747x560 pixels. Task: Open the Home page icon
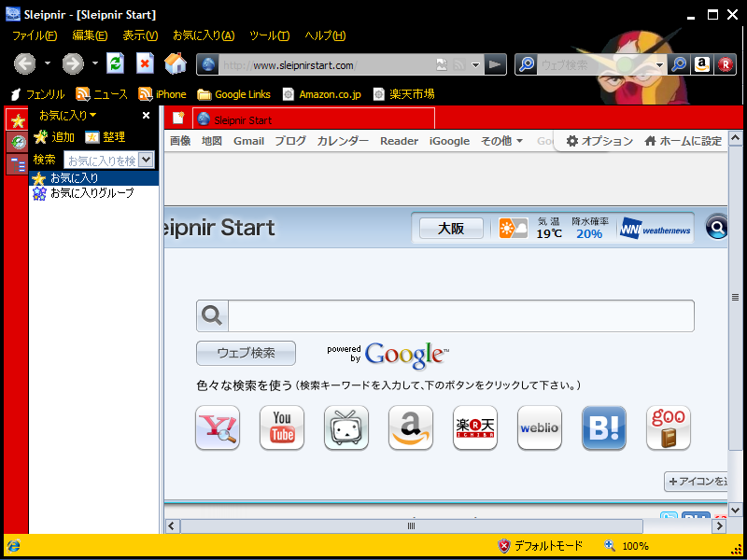[x=176, y=63]
